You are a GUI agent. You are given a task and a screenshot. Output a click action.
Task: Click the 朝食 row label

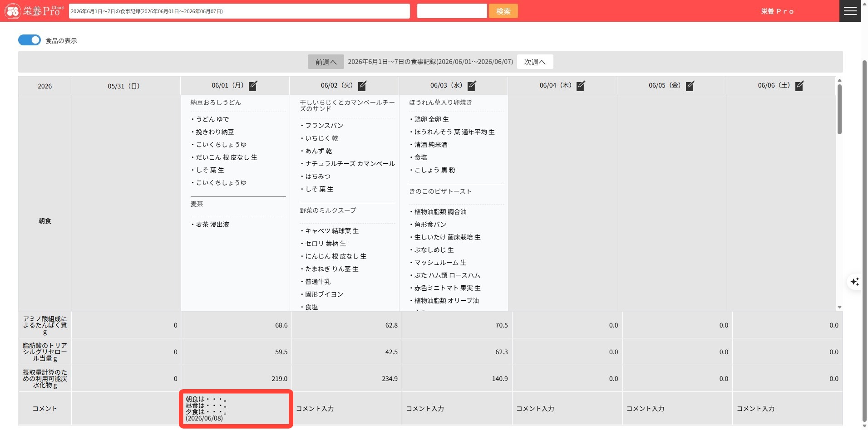click(x=45, y=221)
